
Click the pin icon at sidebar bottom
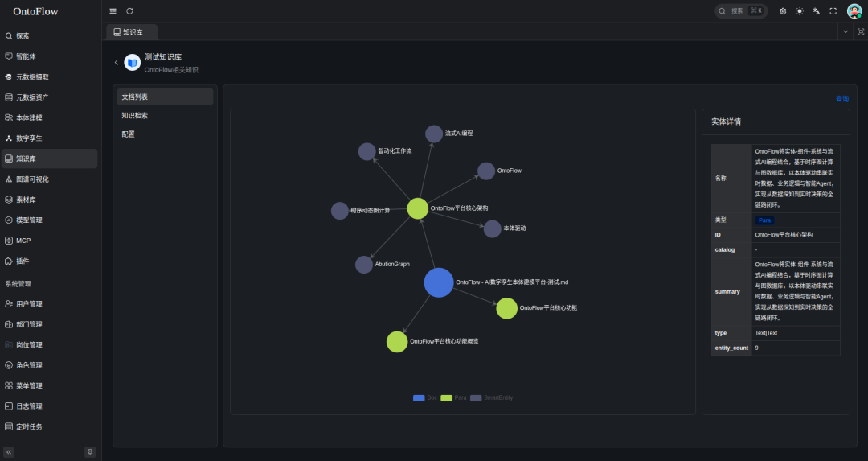pyautogui.click(x=90, y=452)
